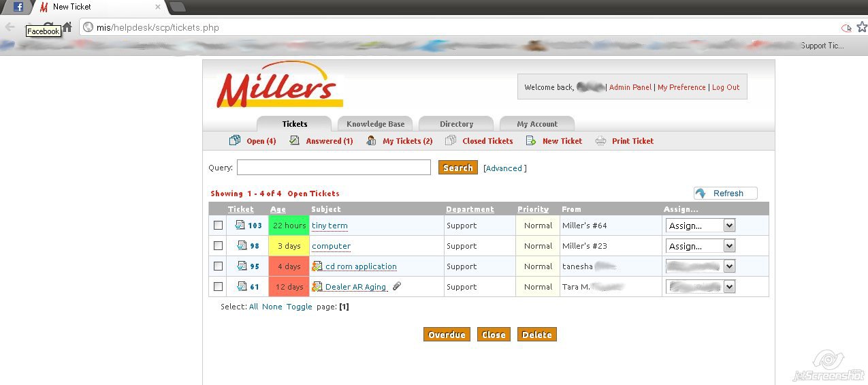Image resolution: width=868 pixels, height=385 pixels.
Task: Tick the checkbox for ticket 103
Action: [x=219, y=225]
